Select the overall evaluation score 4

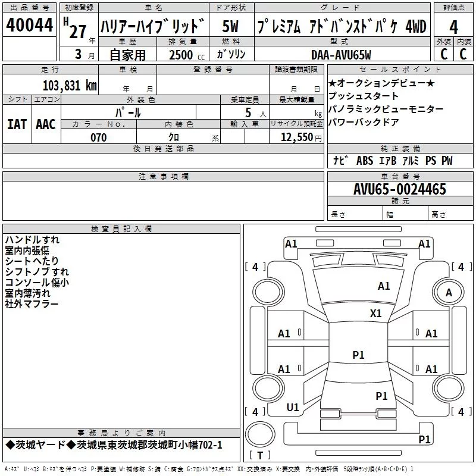point(454,27)
